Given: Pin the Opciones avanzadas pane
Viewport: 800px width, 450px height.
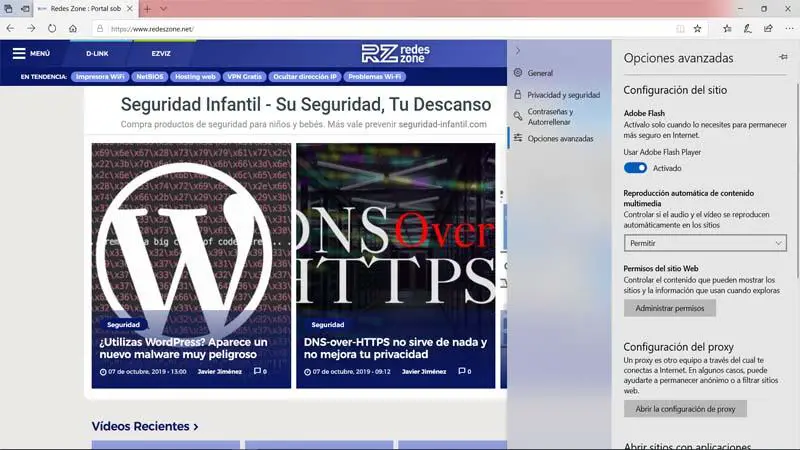Looking at the screenshot, I should [x=784, y=57].
